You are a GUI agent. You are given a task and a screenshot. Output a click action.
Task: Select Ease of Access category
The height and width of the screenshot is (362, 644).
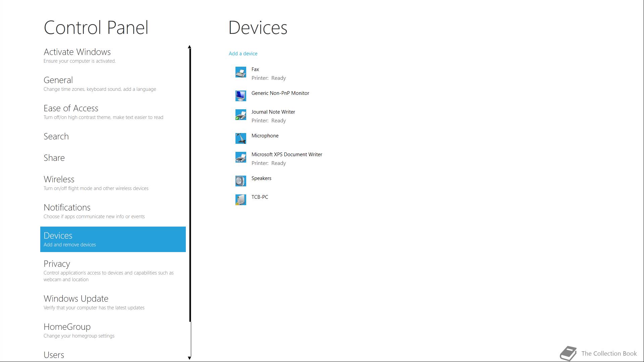point(113,112)
